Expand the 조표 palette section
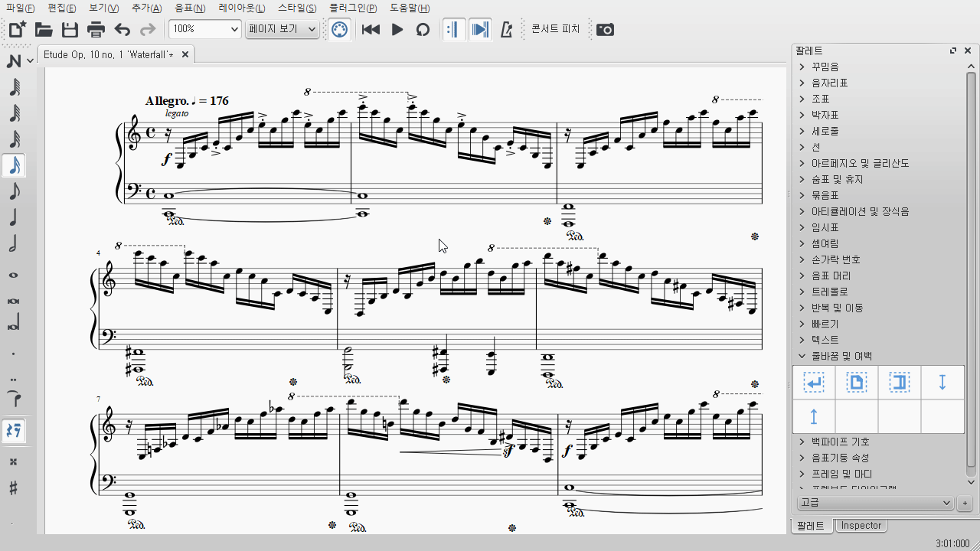Image resolution: width=980 pixels, height=551 pixels. click(x=820, y=99)
